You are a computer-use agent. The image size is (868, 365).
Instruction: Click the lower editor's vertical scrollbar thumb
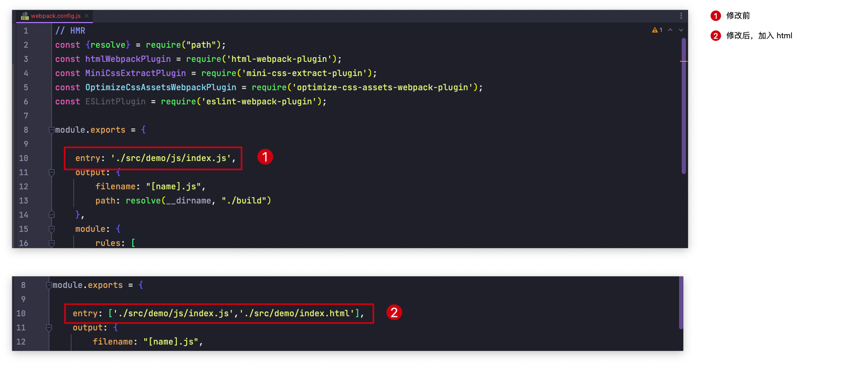[681, 303]
